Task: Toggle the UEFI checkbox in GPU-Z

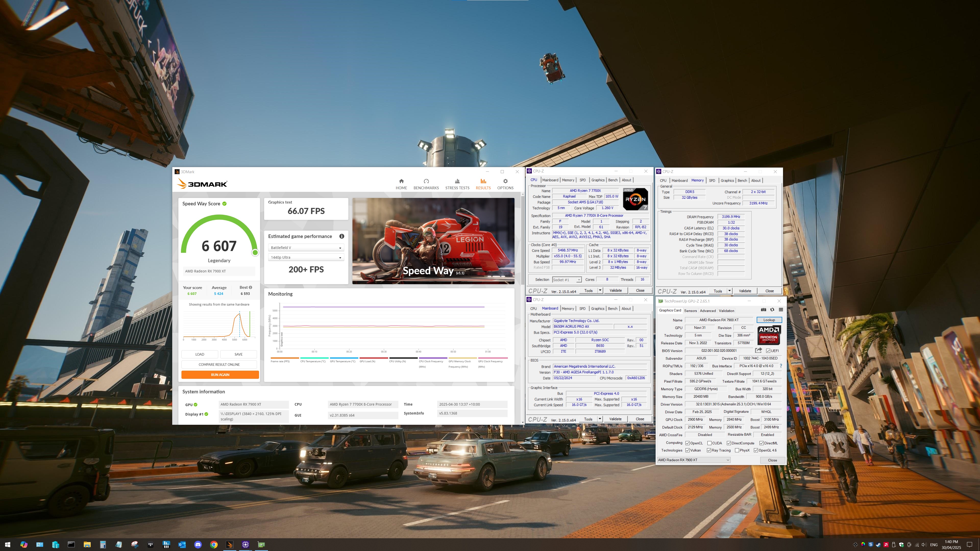Action: click(768, 350)
